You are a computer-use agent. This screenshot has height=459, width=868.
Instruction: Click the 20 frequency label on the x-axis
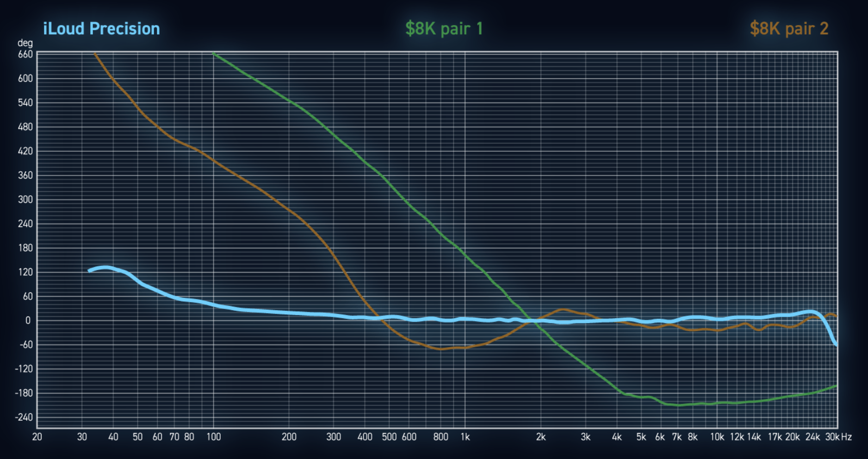click(x=37, y=437)
